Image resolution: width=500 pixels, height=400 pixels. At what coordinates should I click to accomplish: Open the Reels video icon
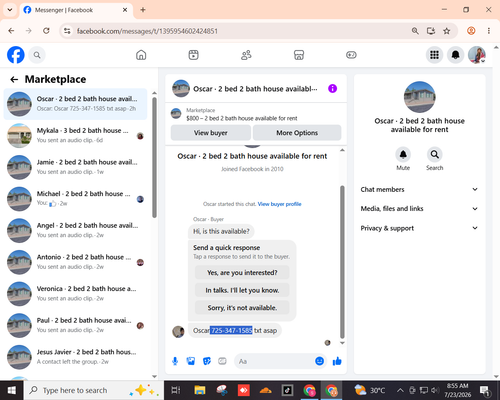tap(193, 55)
